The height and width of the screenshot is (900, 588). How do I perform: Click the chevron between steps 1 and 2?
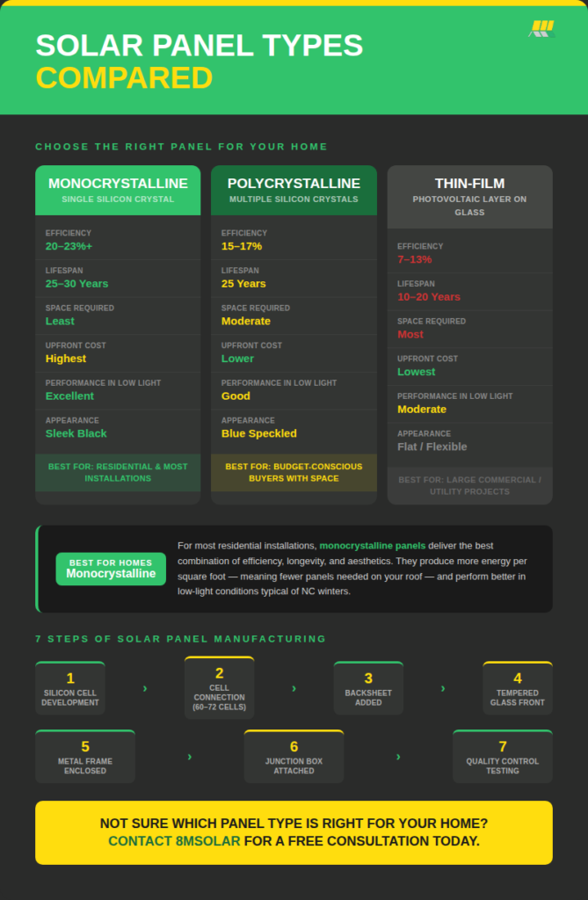(x=145, y=688)
